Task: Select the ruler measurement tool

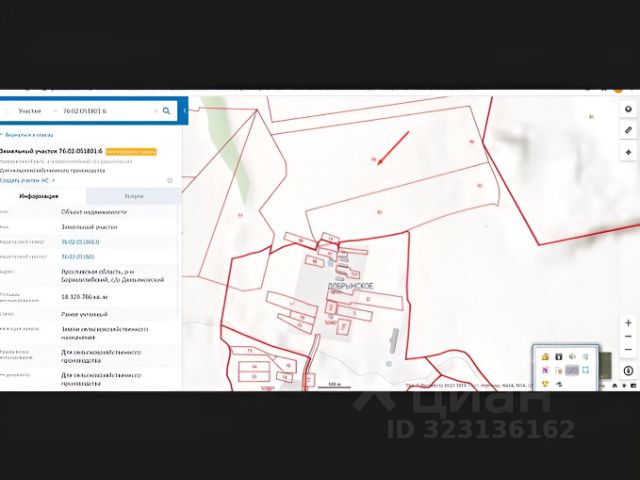Action: pyautogui.click(x=628, y=130)
